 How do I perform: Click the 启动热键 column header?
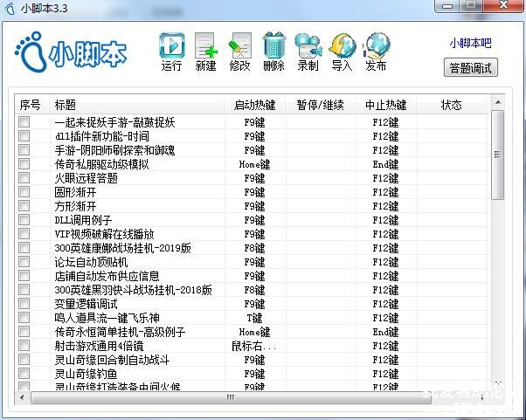coord(255,105)
